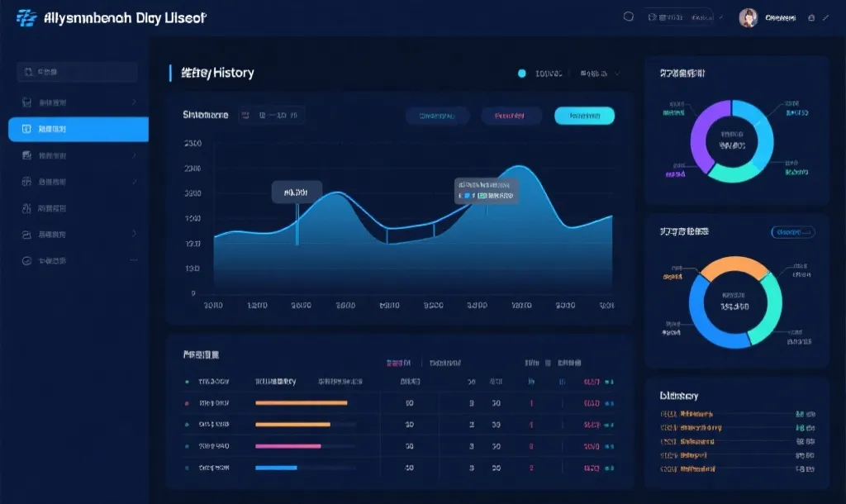Click the sidebar search input field
Image resolution: width=846 pixels, height=504 pixels.
tap(78, 73)
